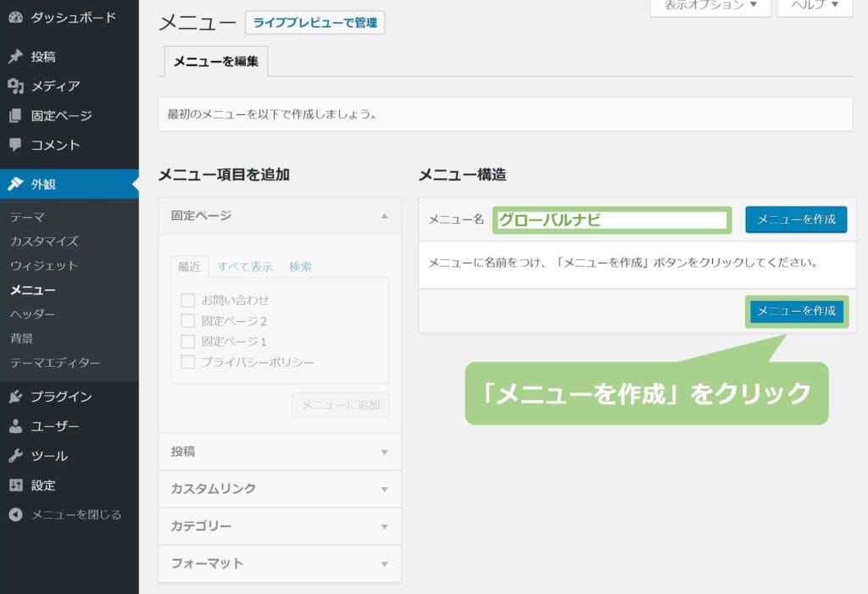Click the ライブプレビューで管理 button

coord(314,23)
